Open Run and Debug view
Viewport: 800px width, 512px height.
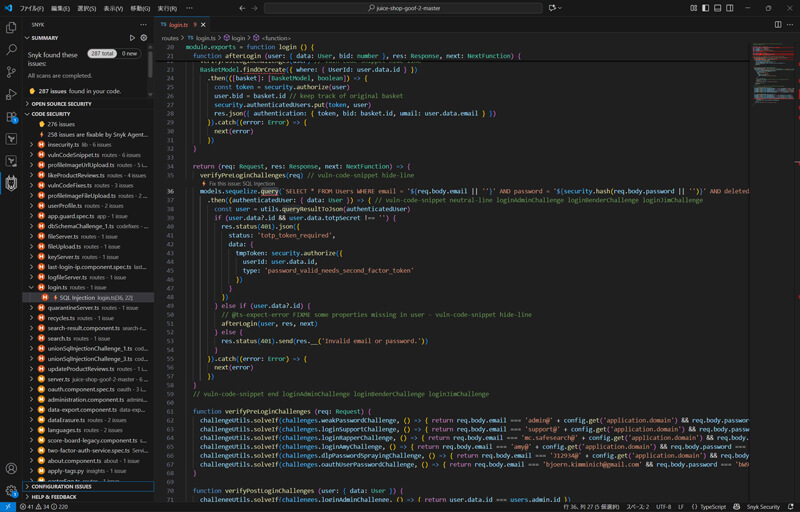pyautogui.click(x=11, y=94)
